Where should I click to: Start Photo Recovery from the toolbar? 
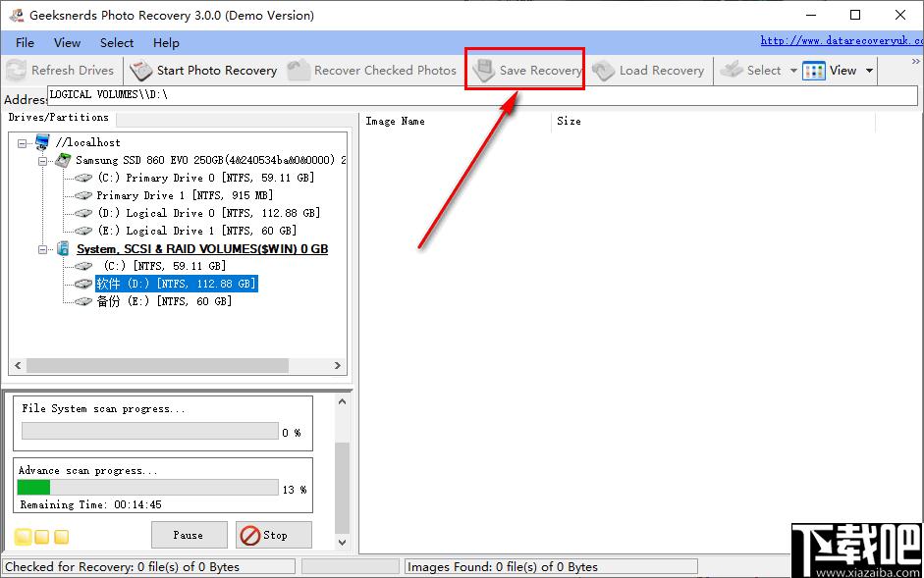click(x=204, y=70)
